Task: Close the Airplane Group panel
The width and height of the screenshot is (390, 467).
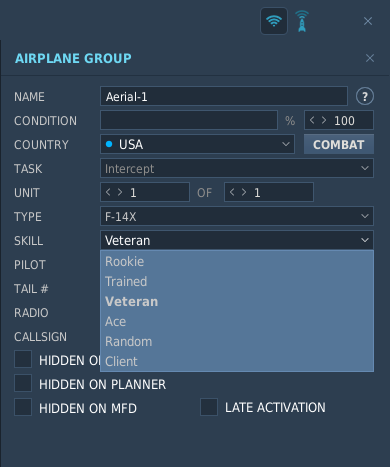Action: click(370, 58)
